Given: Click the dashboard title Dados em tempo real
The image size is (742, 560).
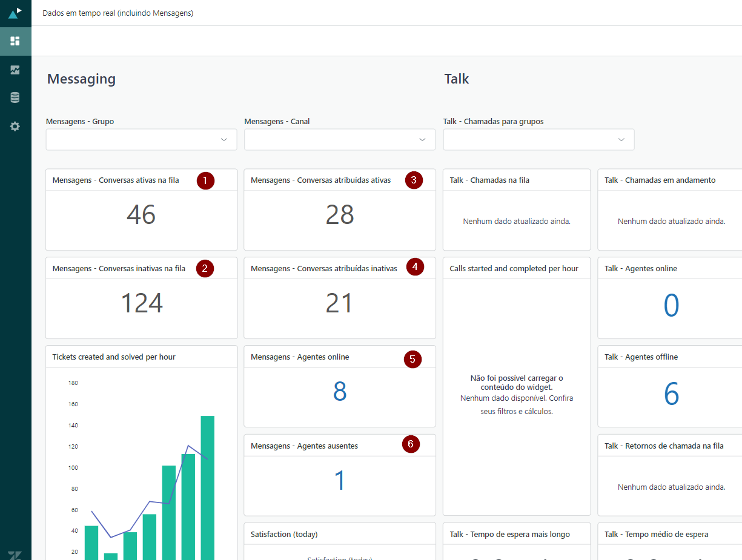Looking at the screenshot, I should (x=118, y=13).
